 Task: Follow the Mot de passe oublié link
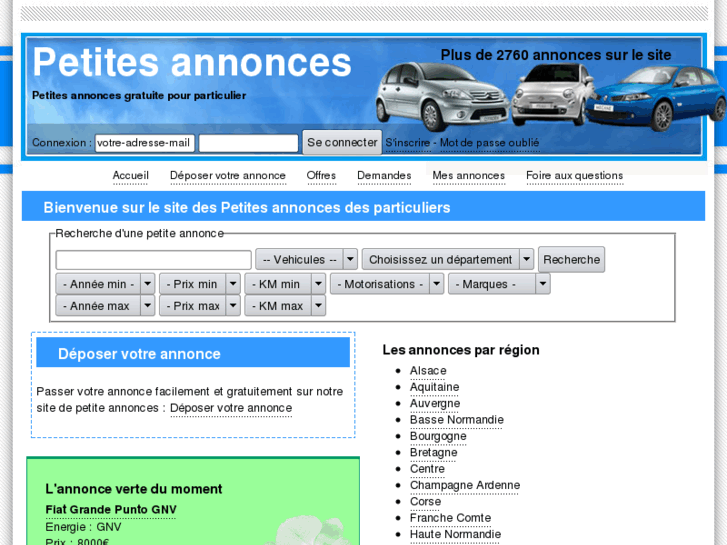click(489, 143)
